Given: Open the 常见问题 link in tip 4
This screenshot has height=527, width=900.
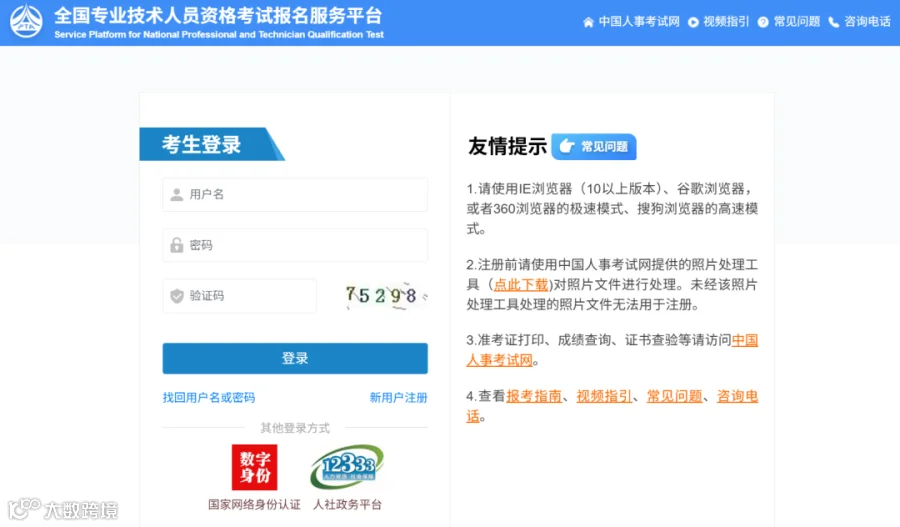Looking at the screenshot, I should coord(674,396).
